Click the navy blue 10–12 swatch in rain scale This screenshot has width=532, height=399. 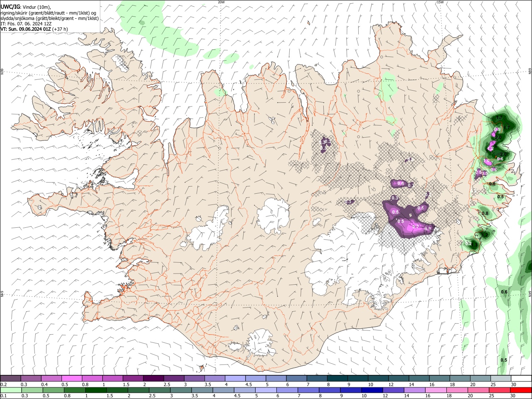point(372,390)
